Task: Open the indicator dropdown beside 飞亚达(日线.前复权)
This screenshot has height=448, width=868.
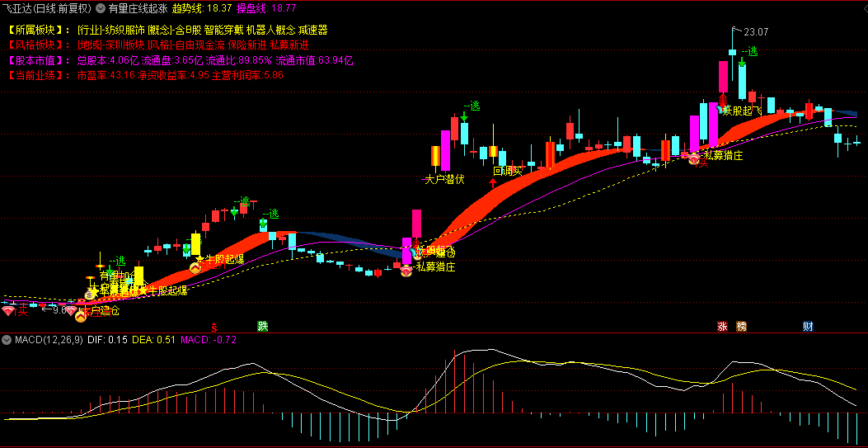Action: pos(101,8)
